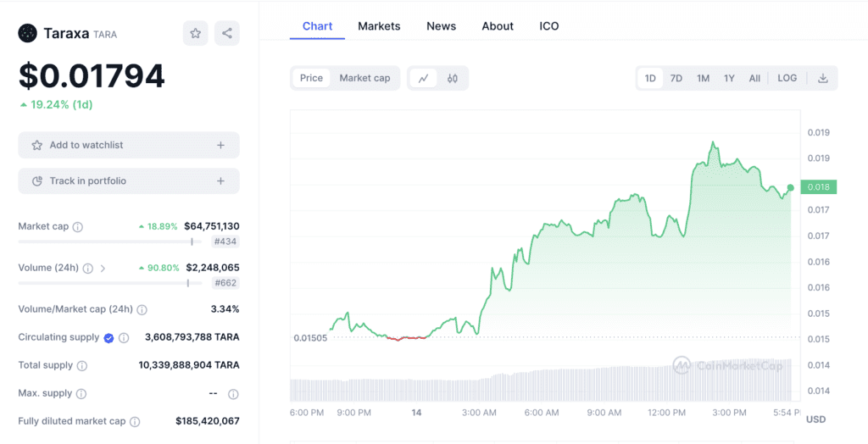Enable LOG scale on chart

click(787, 78)
